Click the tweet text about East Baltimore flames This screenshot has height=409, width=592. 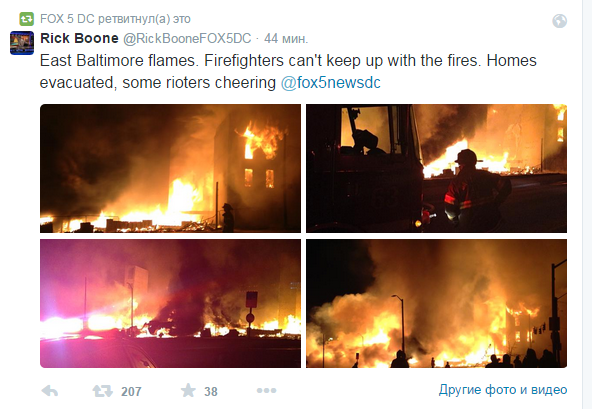click(x=288, y=71)
